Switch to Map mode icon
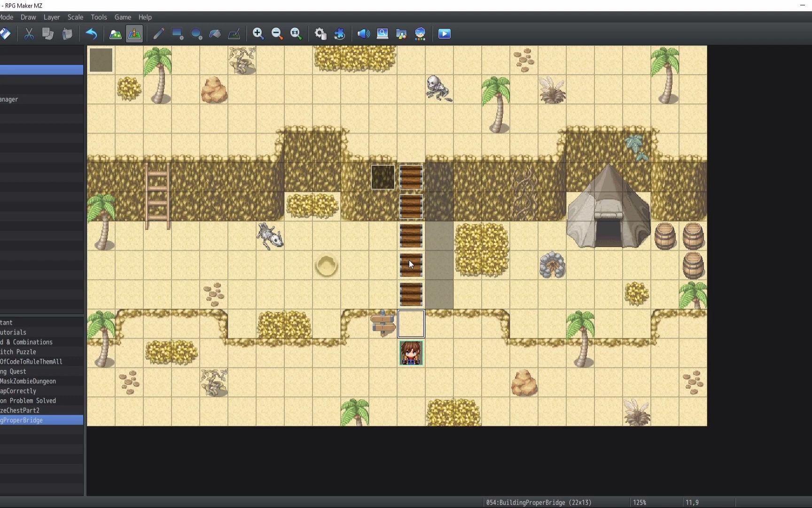Image resolution: width=812 pixels, height=508 pixels. 116,34
